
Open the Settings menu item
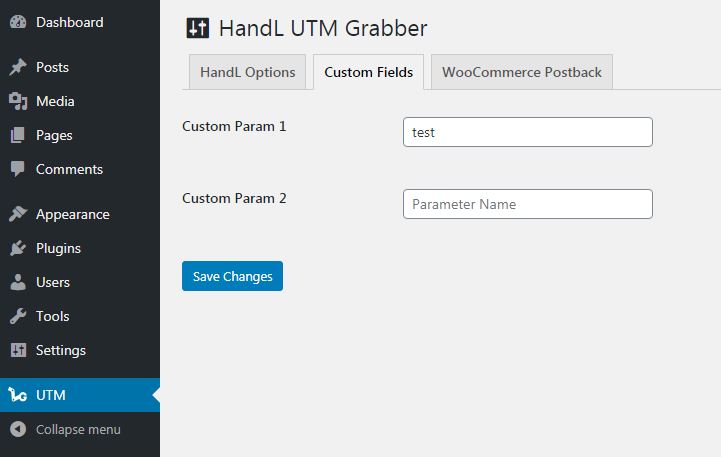61,350
